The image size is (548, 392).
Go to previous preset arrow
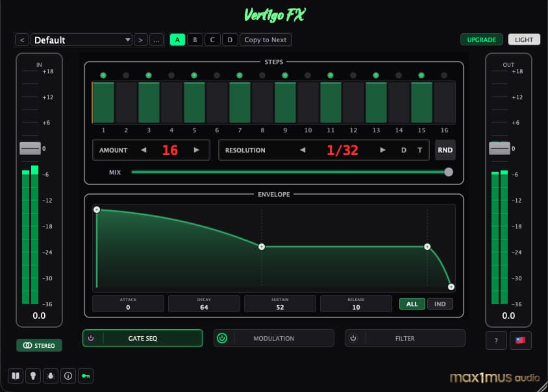click(x=22, y=40)
